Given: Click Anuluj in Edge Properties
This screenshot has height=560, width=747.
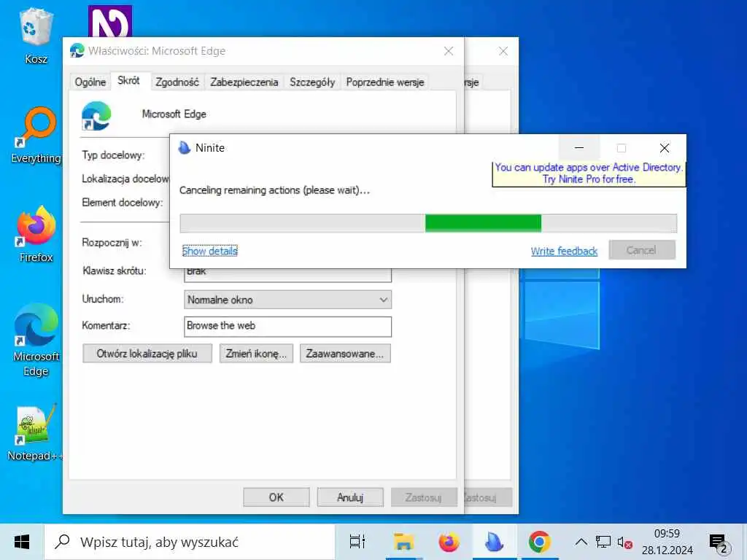Looking at the screenshot, I should 350,497.
